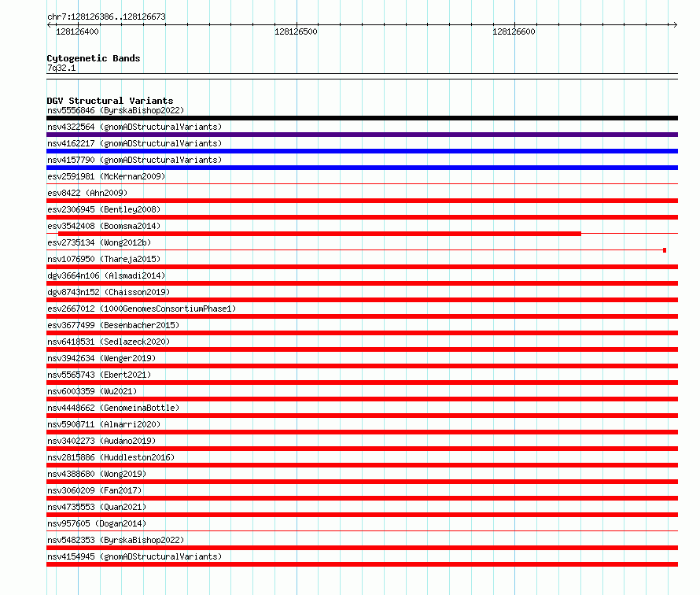Click nsv4448662 (GenomeinaBottle) variant label
700x595 pixels.
tap(113, 408)
